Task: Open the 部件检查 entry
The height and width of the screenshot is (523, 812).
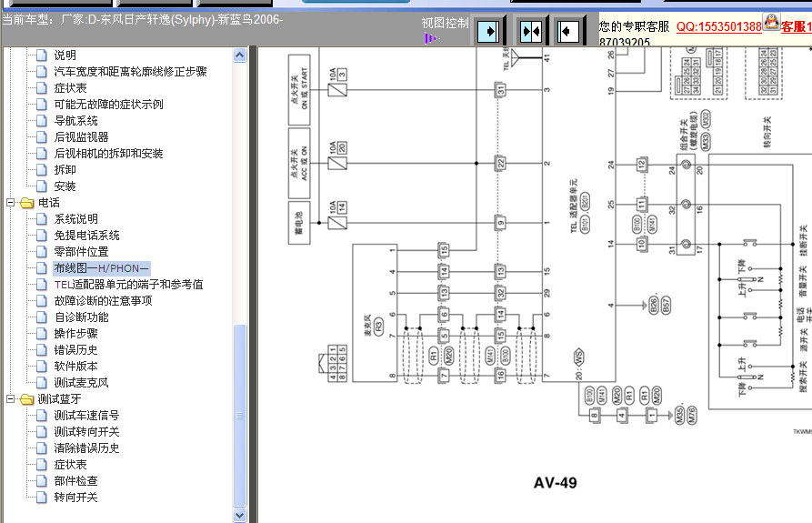Action: [76, 480]
